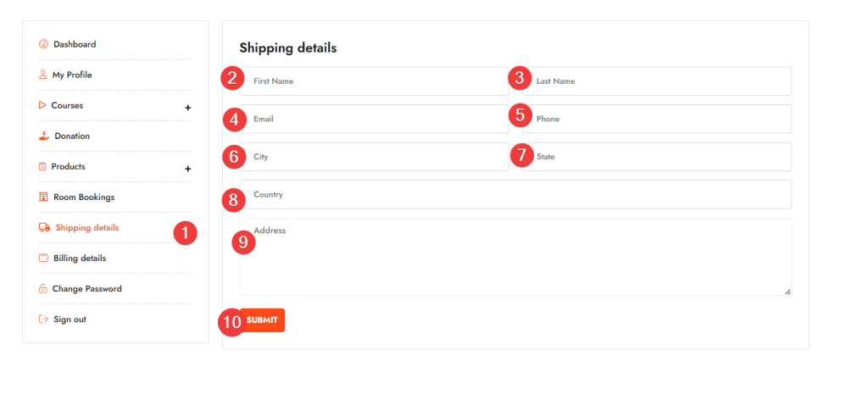Click the Donation hand icon
Viewport: 868px width, 395px height.
44,136
